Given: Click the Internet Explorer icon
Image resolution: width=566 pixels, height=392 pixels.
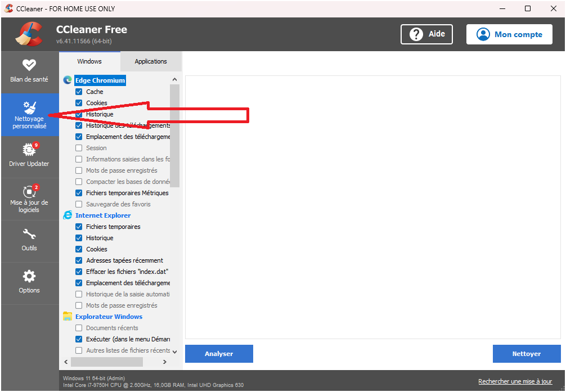Looking at the screenshot, I should pyautogui.click(x=68, y=215).
